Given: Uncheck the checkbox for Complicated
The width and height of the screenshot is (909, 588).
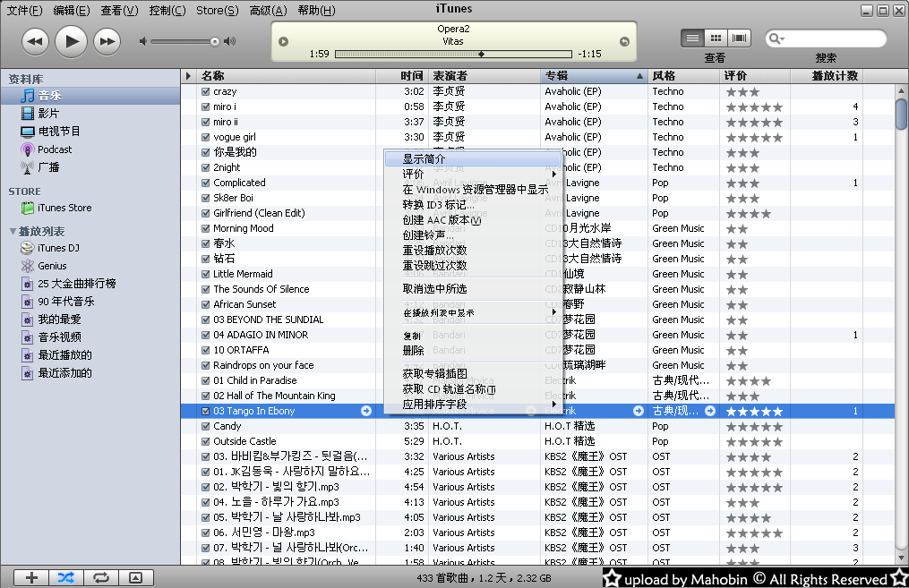Looking at the screenshot, I should point(205,183).
